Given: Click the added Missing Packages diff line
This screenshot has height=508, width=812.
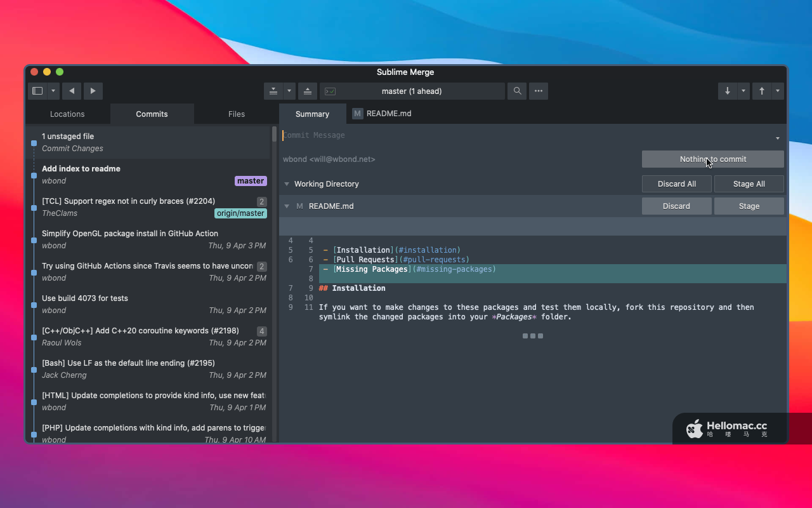Looking at the screenshot, I should [553, 269].
